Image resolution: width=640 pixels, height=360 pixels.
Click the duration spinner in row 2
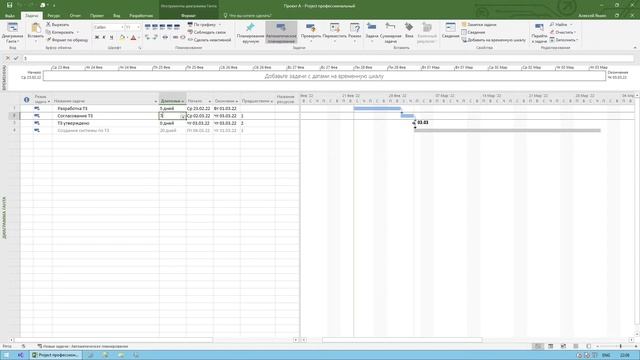(x=182, y=116)
